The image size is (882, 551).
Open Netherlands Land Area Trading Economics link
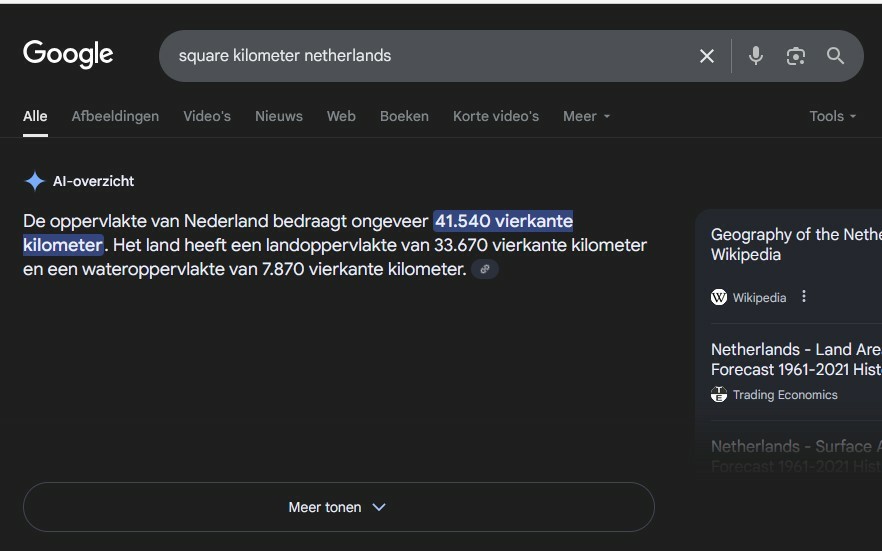(x=795, y=359)
